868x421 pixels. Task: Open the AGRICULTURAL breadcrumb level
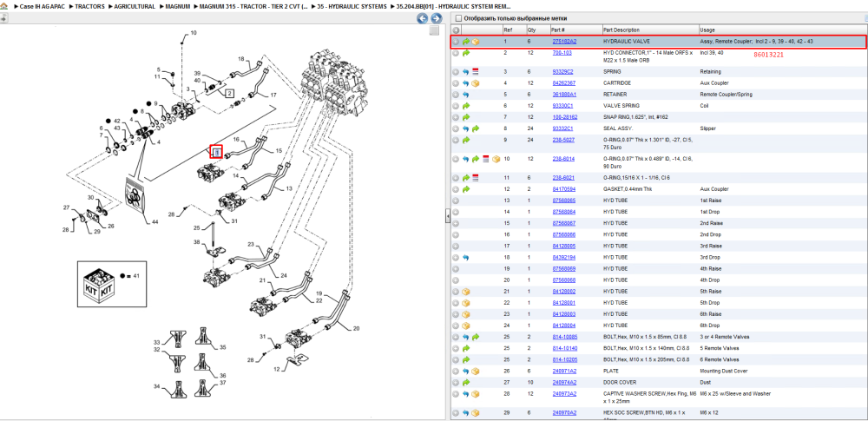135,6
